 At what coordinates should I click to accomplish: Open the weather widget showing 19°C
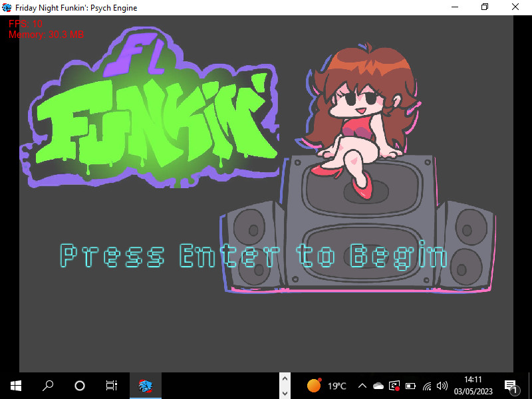coord(327,386)
